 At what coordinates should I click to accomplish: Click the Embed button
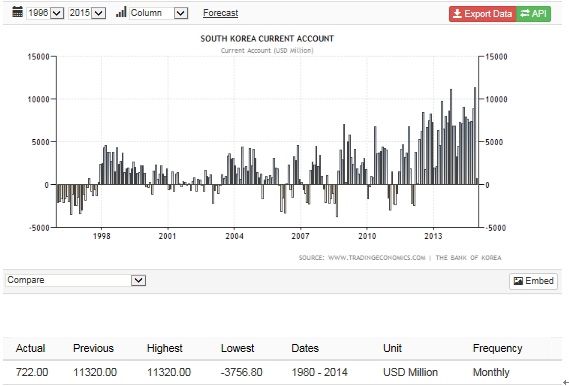coord(533,281)
